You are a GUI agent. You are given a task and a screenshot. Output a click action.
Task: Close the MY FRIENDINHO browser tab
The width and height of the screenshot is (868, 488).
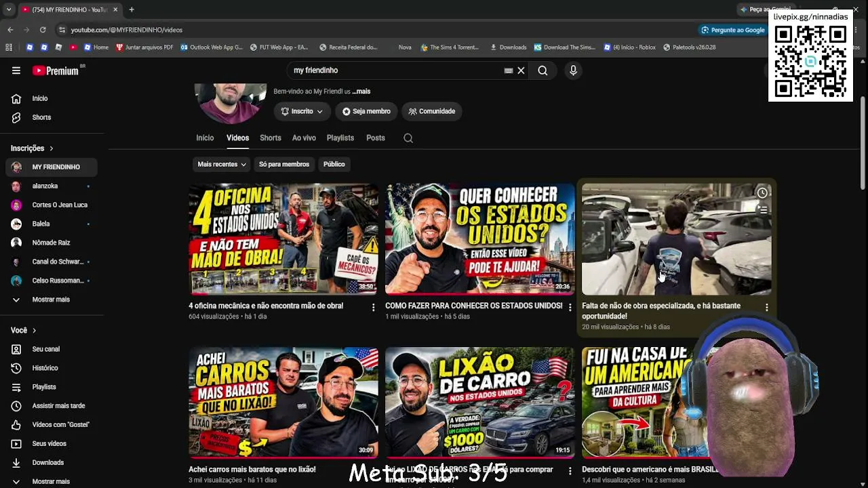(x=115, y=9)
